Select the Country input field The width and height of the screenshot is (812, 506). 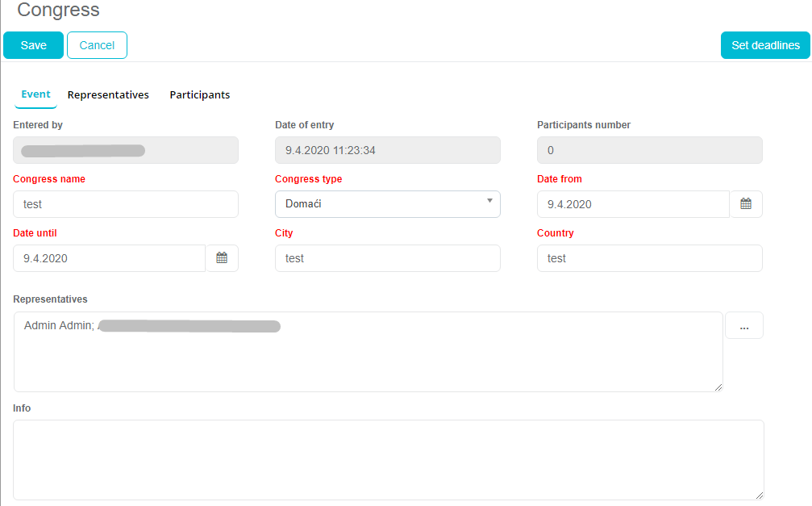tap(649, 258)
